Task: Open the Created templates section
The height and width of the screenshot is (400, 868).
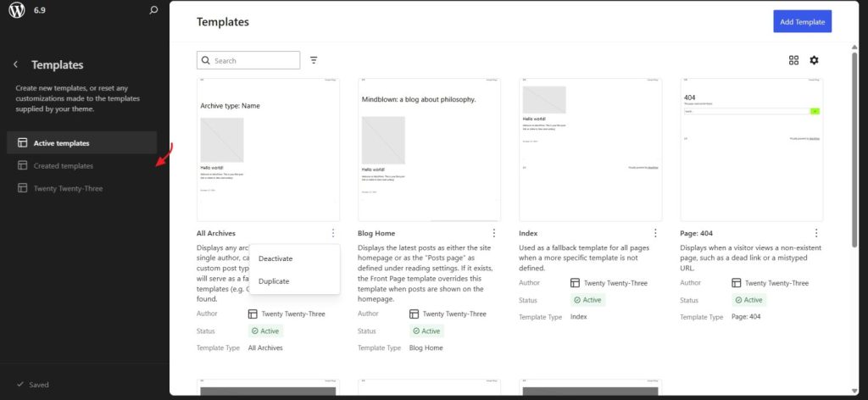Action: click(82, 165)
